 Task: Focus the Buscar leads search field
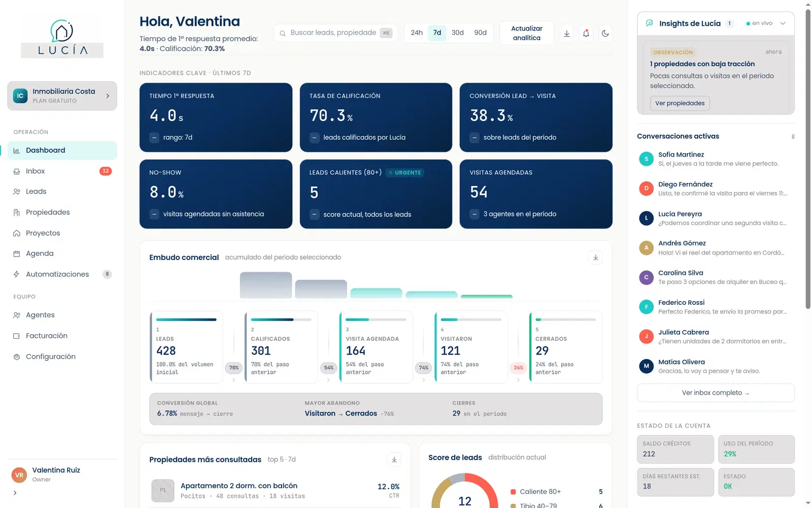[335, 33]
